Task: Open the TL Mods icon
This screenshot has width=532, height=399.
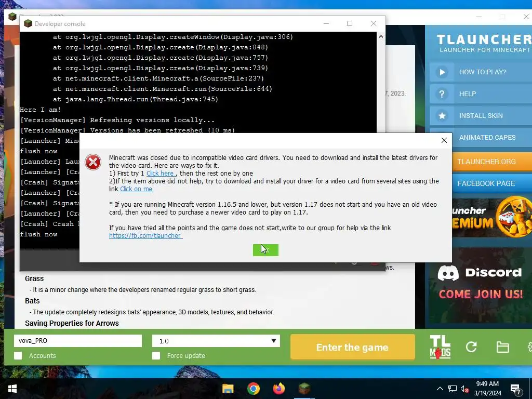Action: [440, 347]
